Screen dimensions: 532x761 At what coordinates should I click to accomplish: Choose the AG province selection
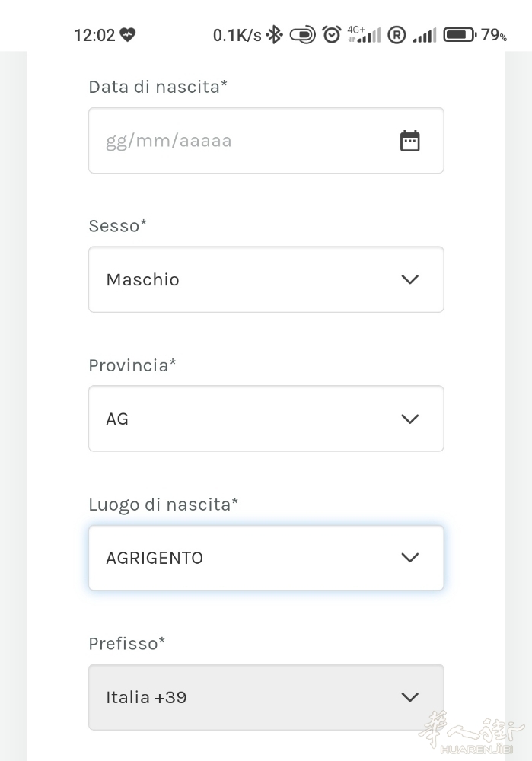(x=266, y=419)
